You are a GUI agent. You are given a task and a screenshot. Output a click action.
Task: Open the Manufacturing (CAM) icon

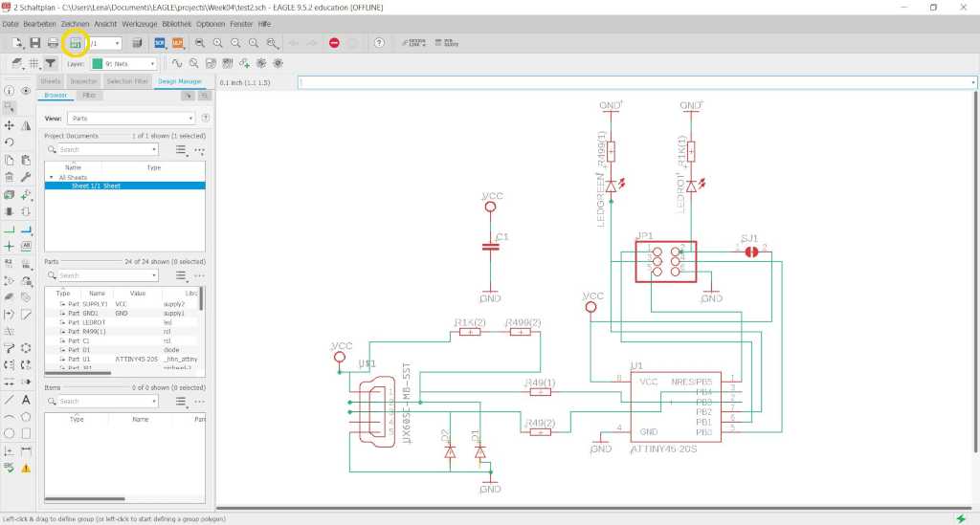click(x=137, y=43)
